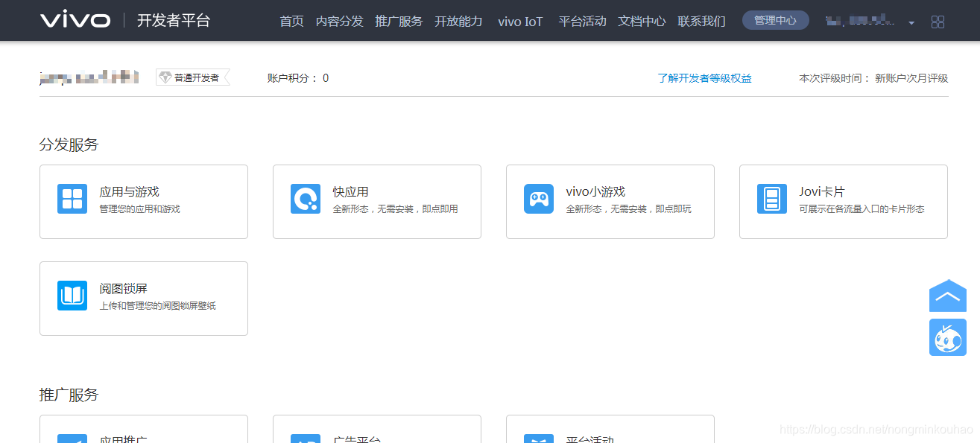Open the 阅图锁屏 card title
The width and height of the screenshot is (980, 443).
tap(124, 288)
